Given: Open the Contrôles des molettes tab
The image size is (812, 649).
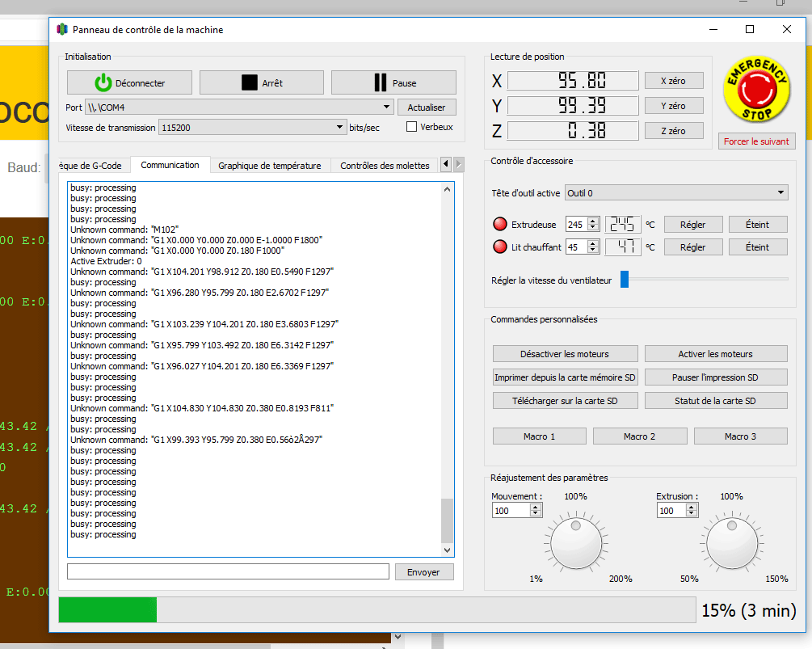Looking at the screenshot, I should [x=385, y=166].
